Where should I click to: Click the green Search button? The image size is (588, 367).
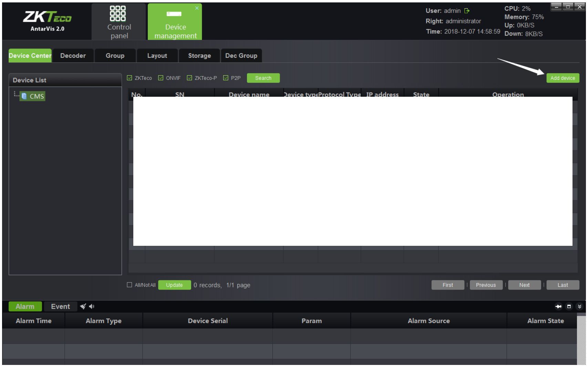(263, 78)
